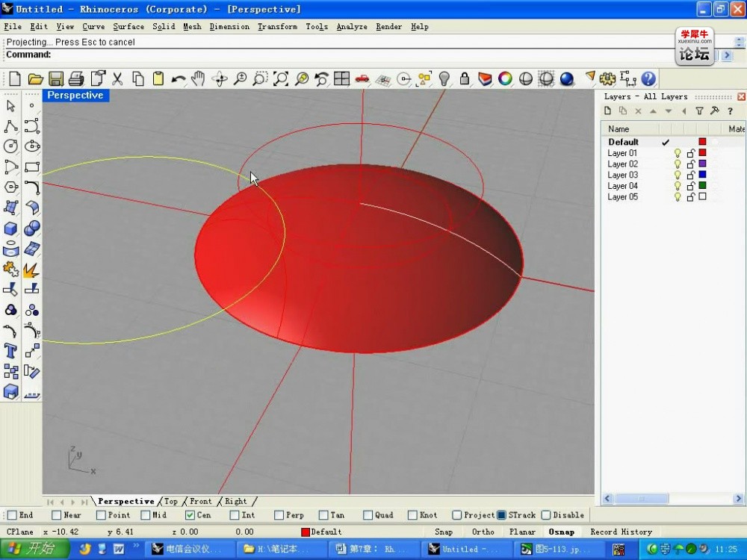Click the Command input line
The width and height of the screenshot is (747, 560).
click(362, 55)
